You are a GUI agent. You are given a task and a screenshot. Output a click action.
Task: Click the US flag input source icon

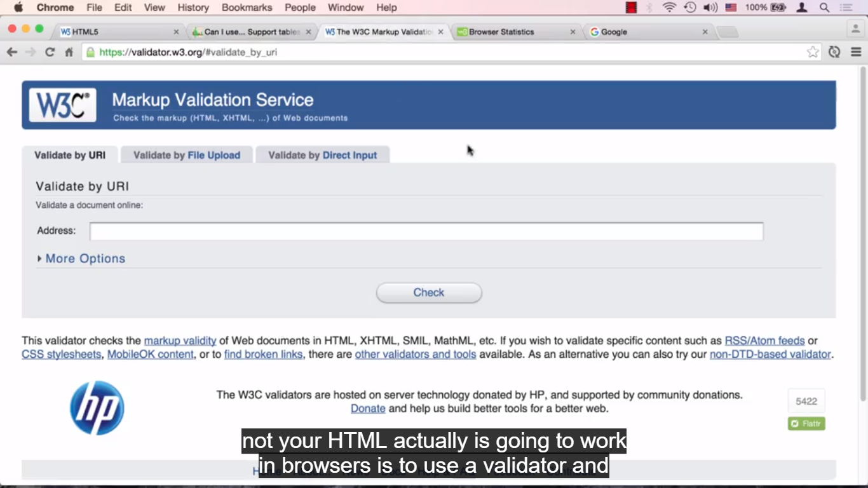click(731, 8)
